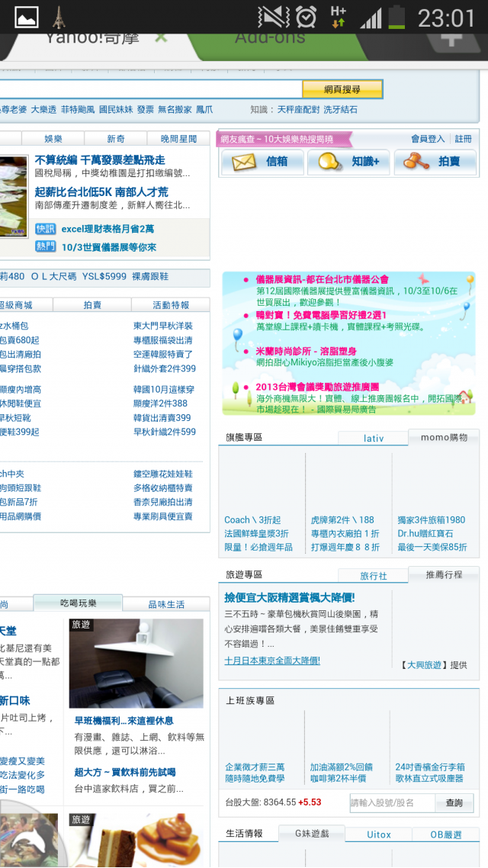Select the 活動特報 shopping tab

[171, 305]
